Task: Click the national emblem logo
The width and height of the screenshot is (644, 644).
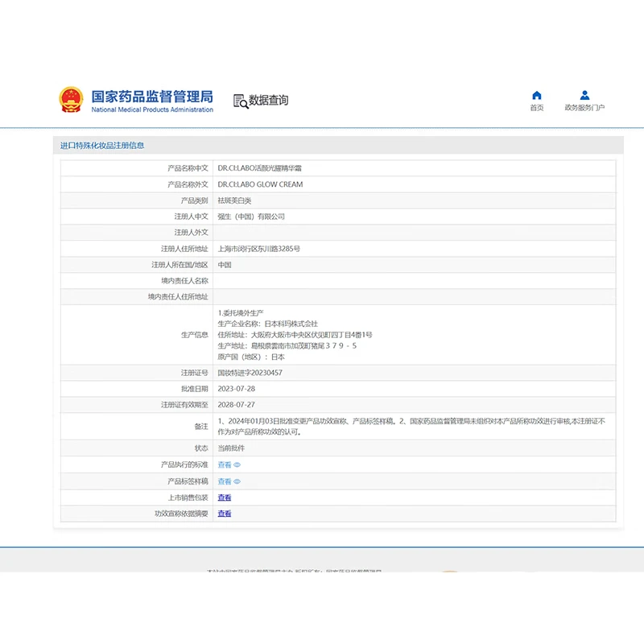Action: coord(71,100)
